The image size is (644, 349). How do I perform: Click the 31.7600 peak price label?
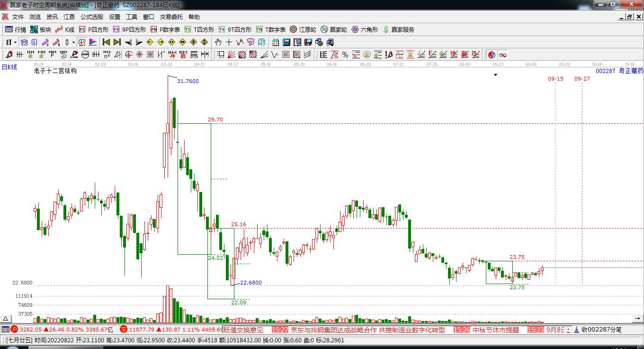click(188, 81)
